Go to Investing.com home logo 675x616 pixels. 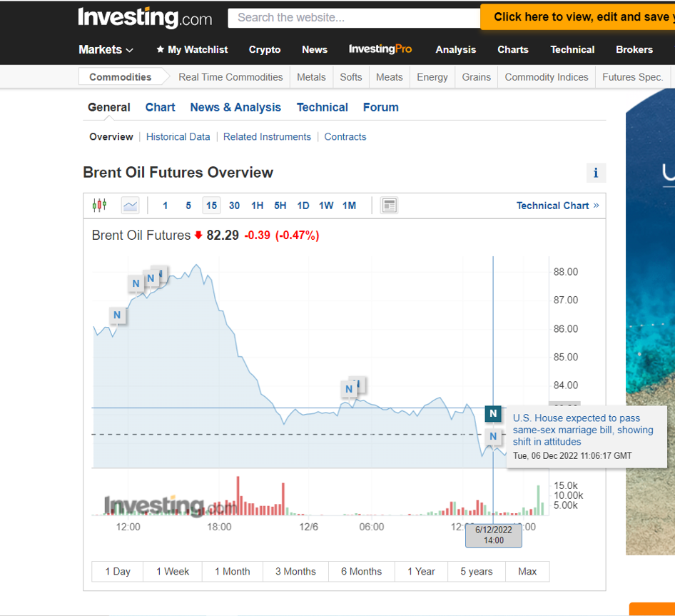pyautogui.click(x=145, y=18)
